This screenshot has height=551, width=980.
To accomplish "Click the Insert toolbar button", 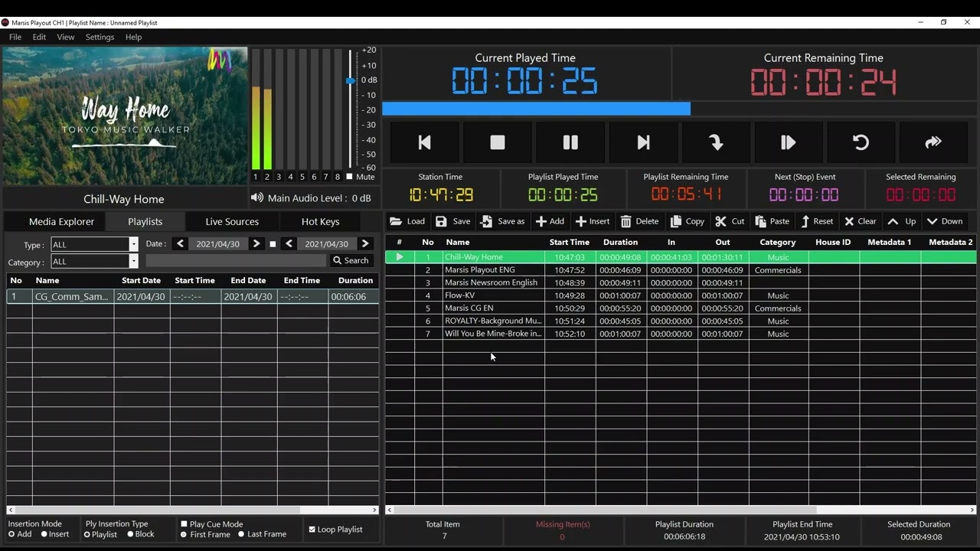I will [x=593, y=221].
